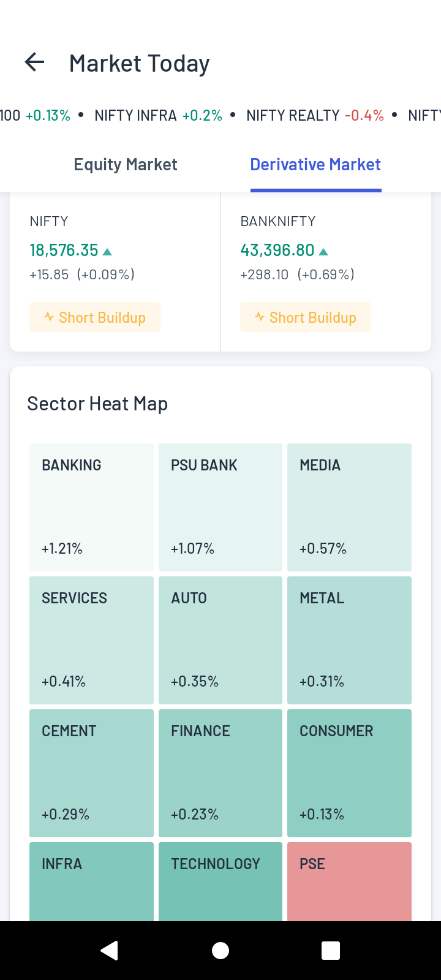
Task: Open the METAL sector tile
Action: pyautogui.click(x=349, y=640)
